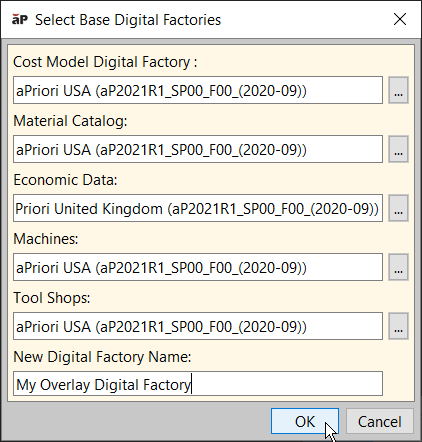Click the 'New Digital Factory Name:' label
Screen dimensions: 422x442
[102, 357]
